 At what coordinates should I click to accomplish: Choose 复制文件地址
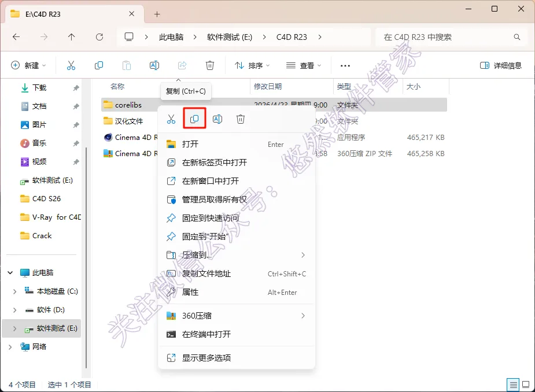(237, 273)
